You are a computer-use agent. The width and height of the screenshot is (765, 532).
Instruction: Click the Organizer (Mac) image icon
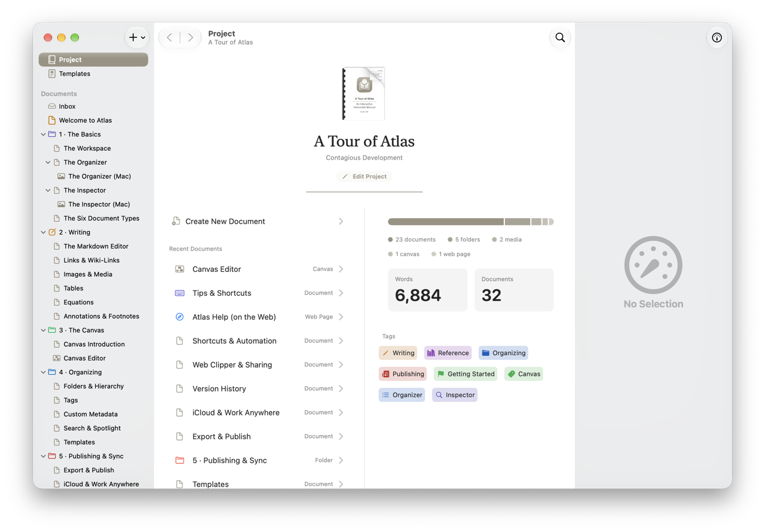(x=61, y=176)
